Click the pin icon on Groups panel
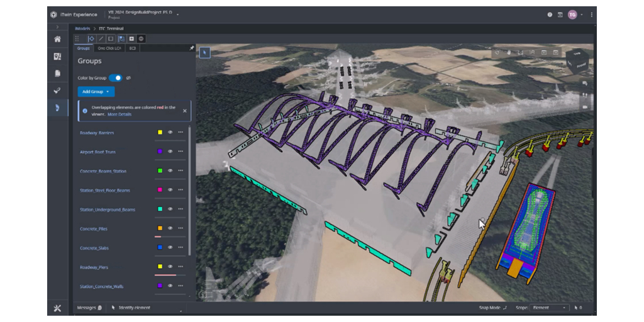Image resolution: width=644 pixels, height=322 pixels. click(191, 48)
